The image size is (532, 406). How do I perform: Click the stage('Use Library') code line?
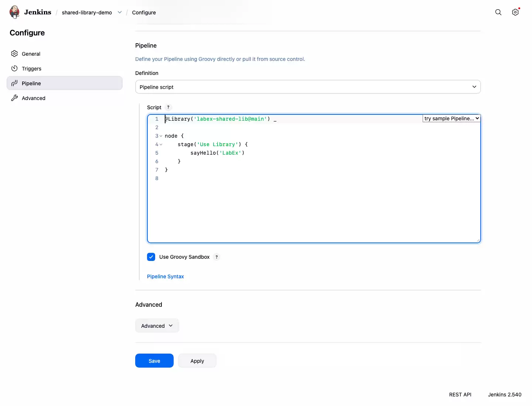point(213,144)
